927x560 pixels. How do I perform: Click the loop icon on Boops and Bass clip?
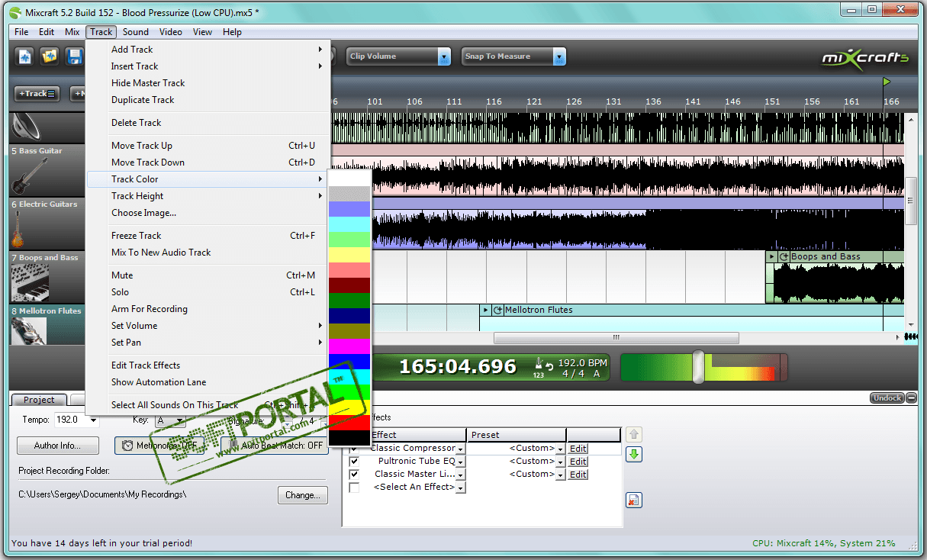(x=784, y=257)
